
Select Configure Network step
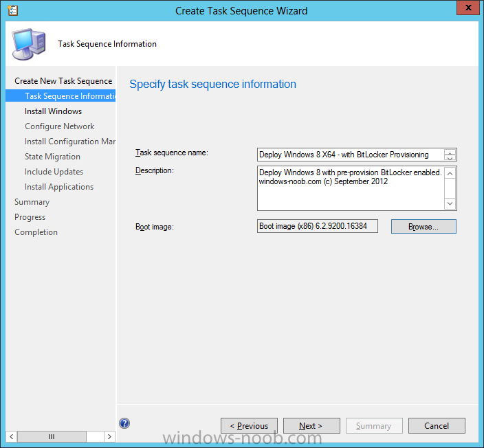(x=60, y=126)
